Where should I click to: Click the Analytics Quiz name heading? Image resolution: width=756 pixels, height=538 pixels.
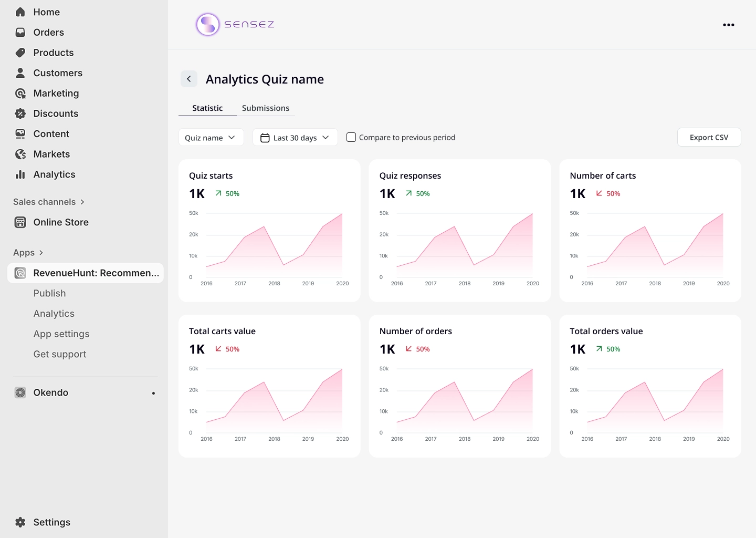[265, 79]
